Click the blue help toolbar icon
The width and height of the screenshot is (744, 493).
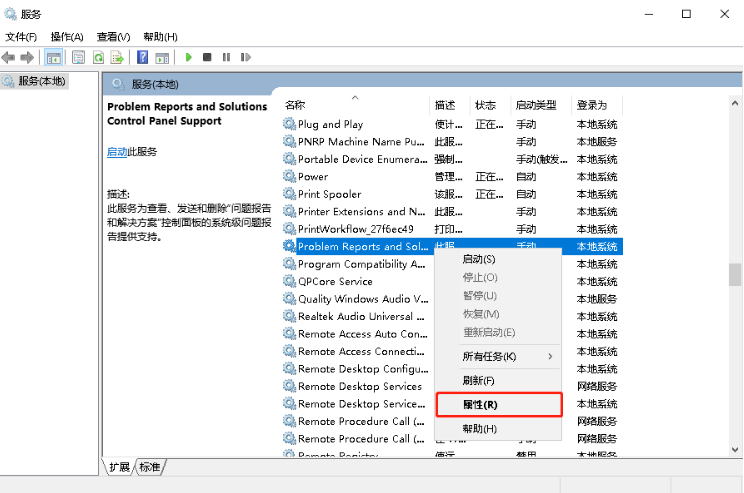pos(143,57)
